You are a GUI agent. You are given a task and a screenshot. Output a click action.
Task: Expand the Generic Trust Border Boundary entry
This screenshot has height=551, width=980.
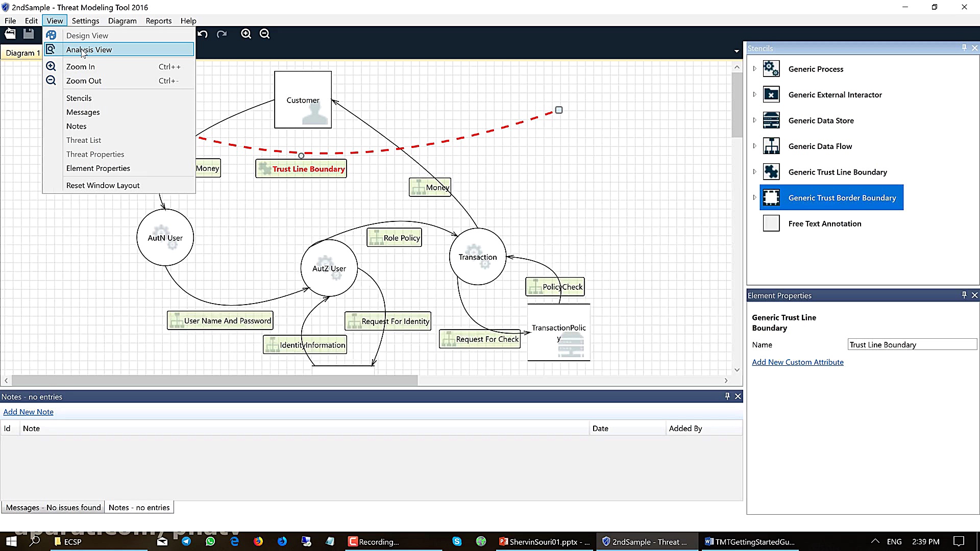[x=755, y=197]
